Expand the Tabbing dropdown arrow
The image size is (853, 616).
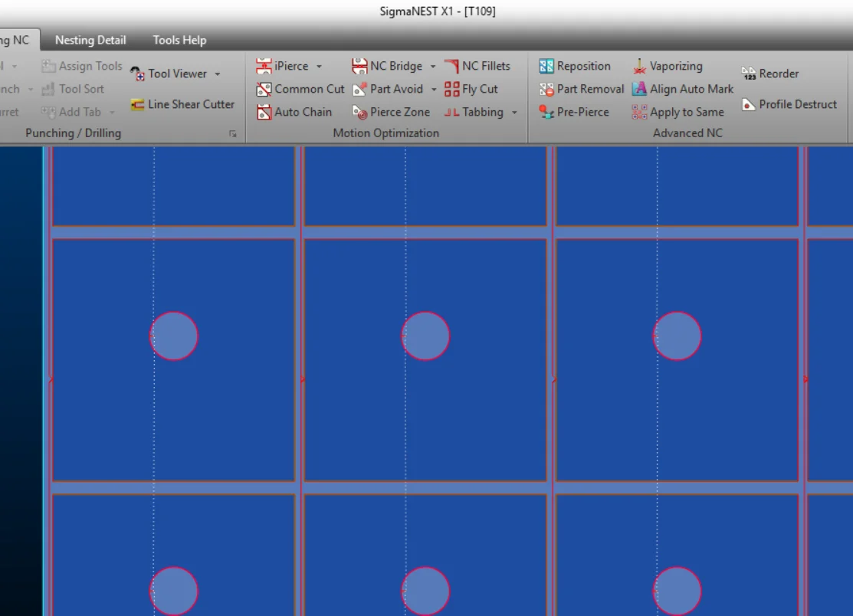click(x=514, y=113)
